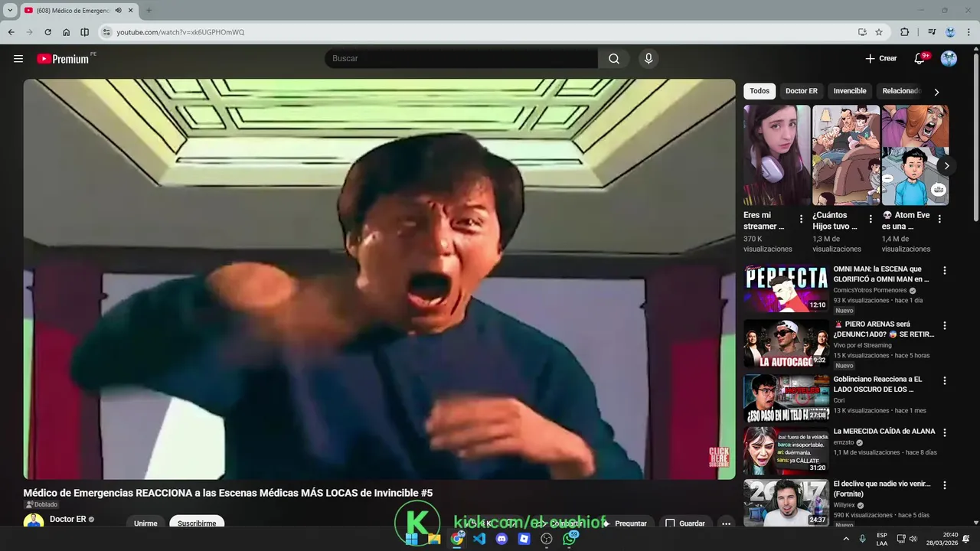
Task: Open the YouTube hamburger guide menu
Action: (18, 59)
